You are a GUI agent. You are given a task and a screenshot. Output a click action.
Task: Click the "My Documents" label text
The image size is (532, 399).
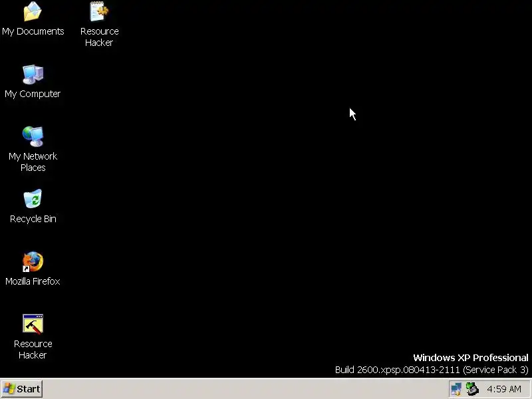(x=33, y=31)
